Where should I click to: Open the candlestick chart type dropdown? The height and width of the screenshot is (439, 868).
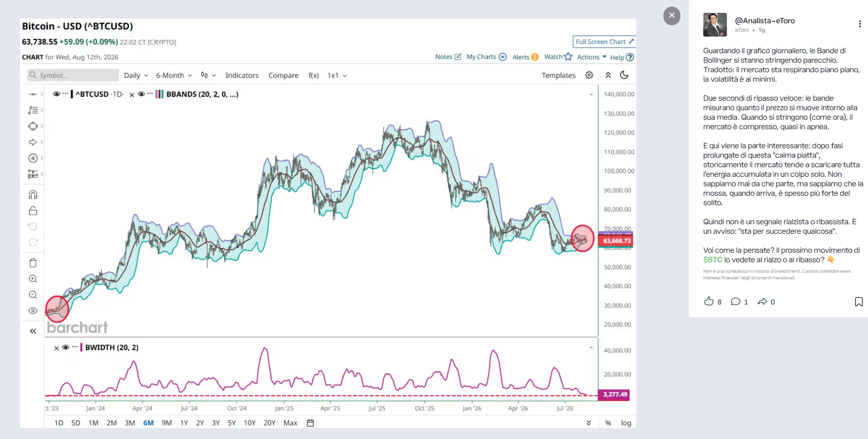[208, 75]
